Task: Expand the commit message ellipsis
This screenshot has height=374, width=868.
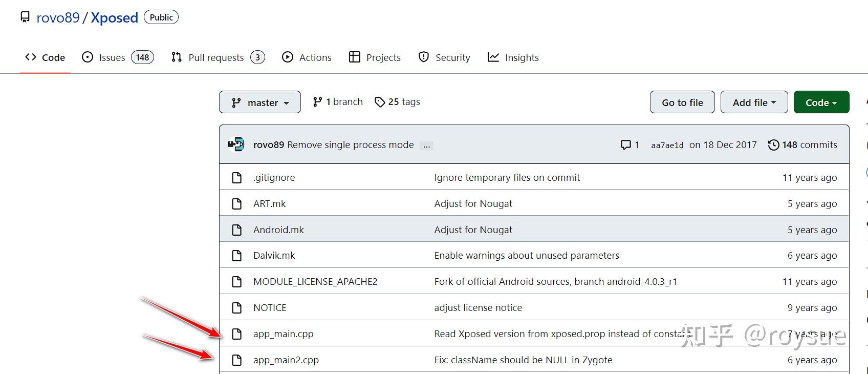Action: (x=426, y=146)
